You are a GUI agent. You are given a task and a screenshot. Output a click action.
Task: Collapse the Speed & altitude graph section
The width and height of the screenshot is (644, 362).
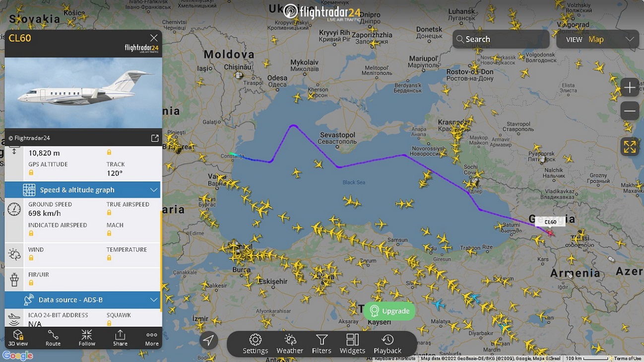coord(154,190)
